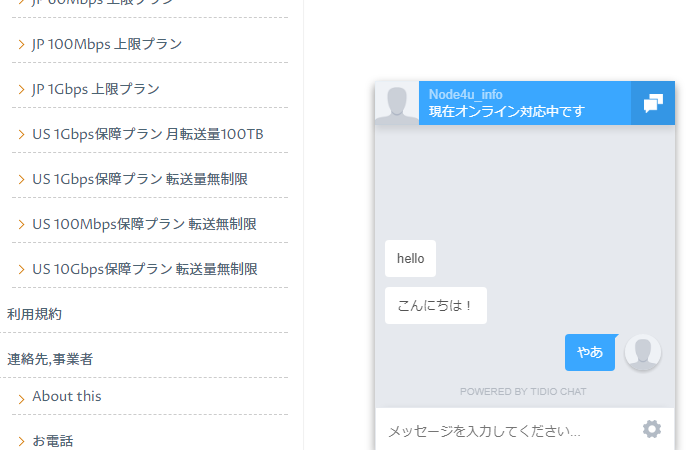Click the こんにちは！ chat message bubble
687x450 pixels.
[435, 306]
